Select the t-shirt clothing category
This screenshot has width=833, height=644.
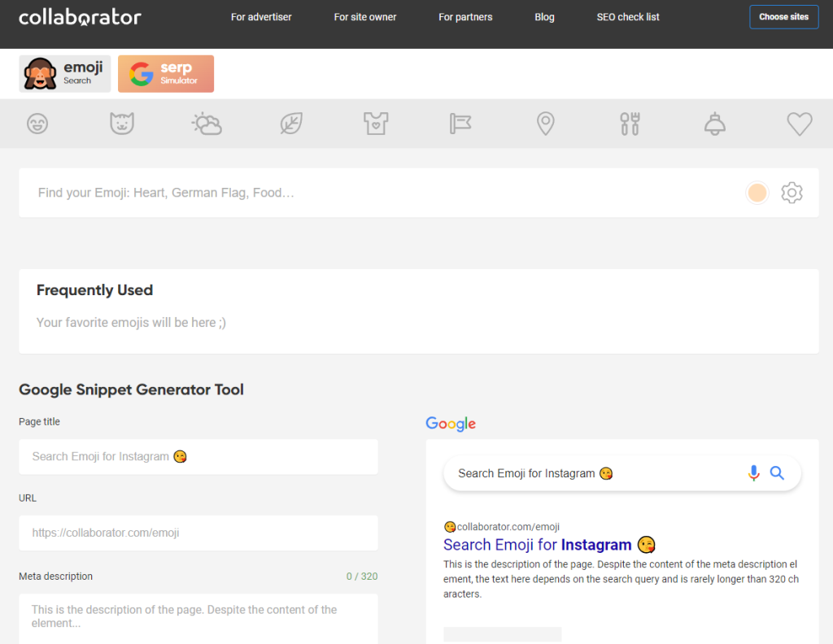[376, 124]
